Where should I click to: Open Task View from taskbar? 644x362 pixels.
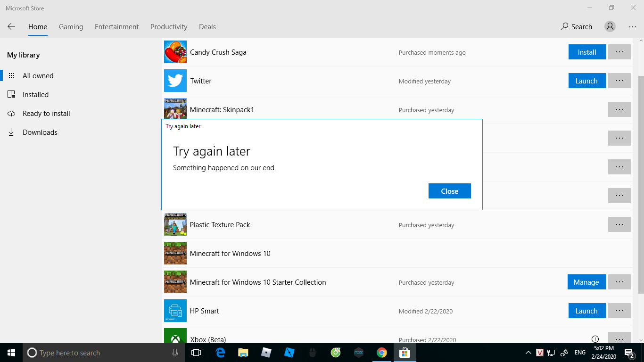click(196, 353)
